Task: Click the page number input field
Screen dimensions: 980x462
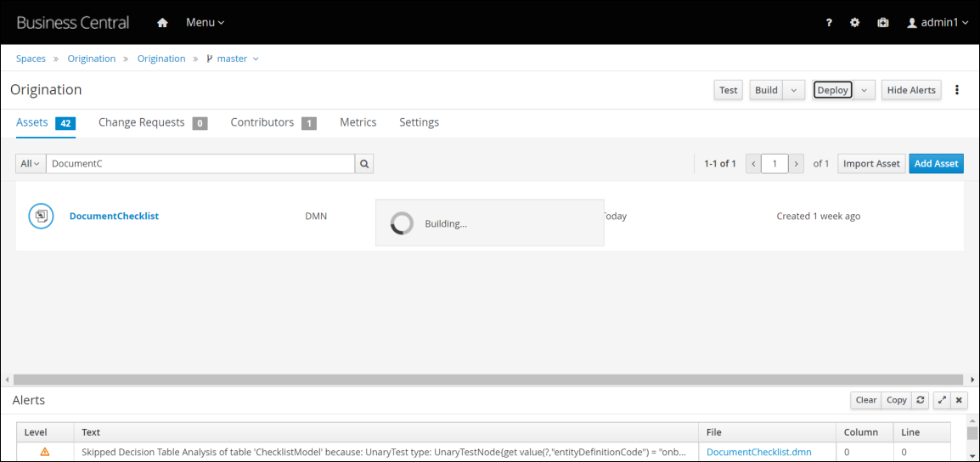Action: tap(774, 164)
